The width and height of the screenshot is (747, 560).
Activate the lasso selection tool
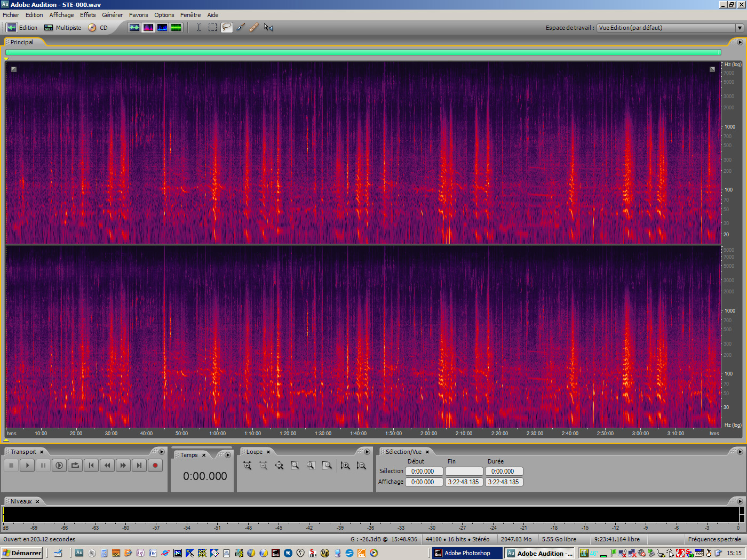(x=226, y=27)
